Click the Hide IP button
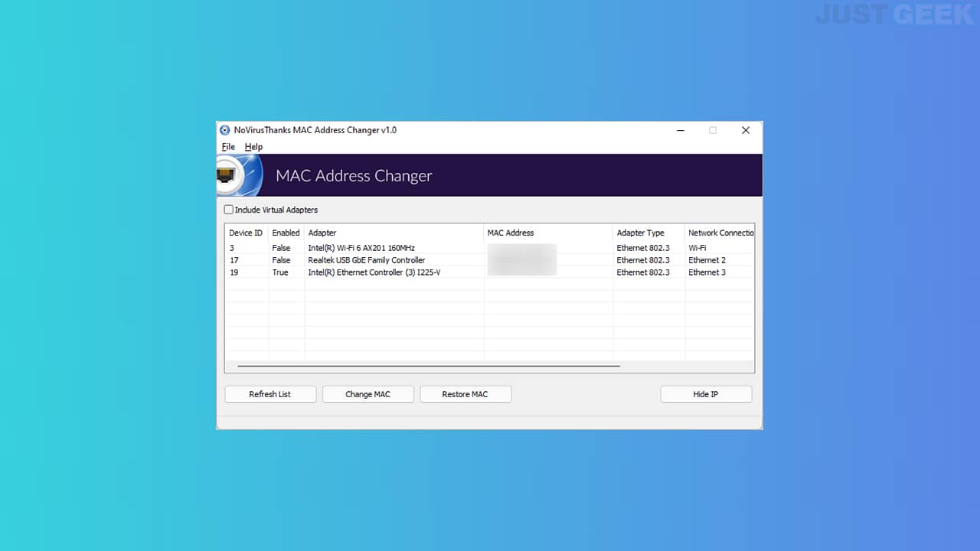This screenshot has width=980, height=551. click(706, 394)
